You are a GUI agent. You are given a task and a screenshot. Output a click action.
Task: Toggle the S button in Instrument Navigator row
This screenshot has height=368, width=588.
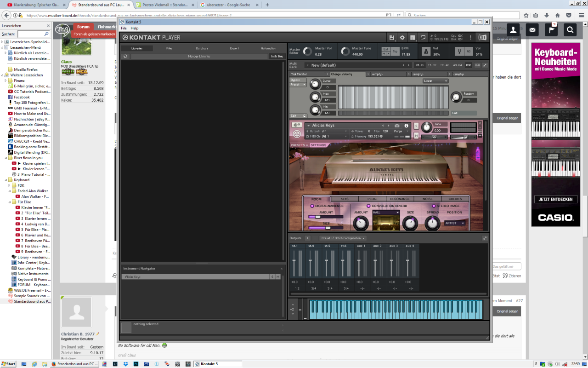click(272, 277)
